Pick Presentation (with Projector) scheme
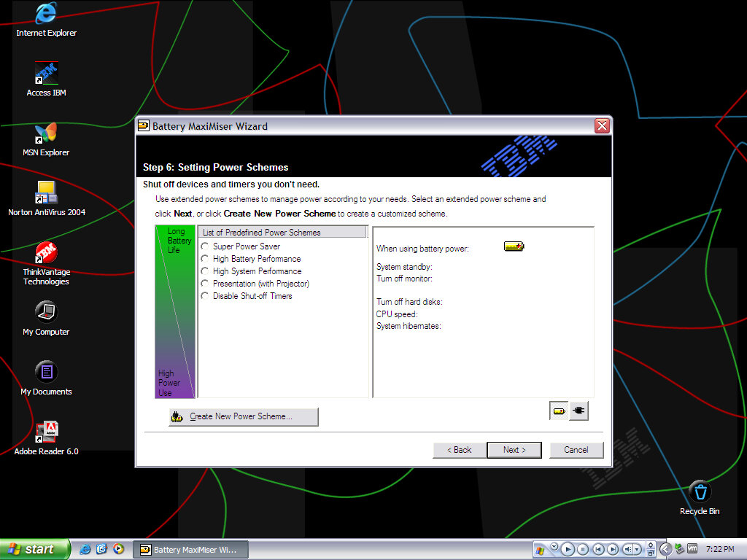Image resolution: width=747 pixels, height=560 pixels. pos(205,284)
